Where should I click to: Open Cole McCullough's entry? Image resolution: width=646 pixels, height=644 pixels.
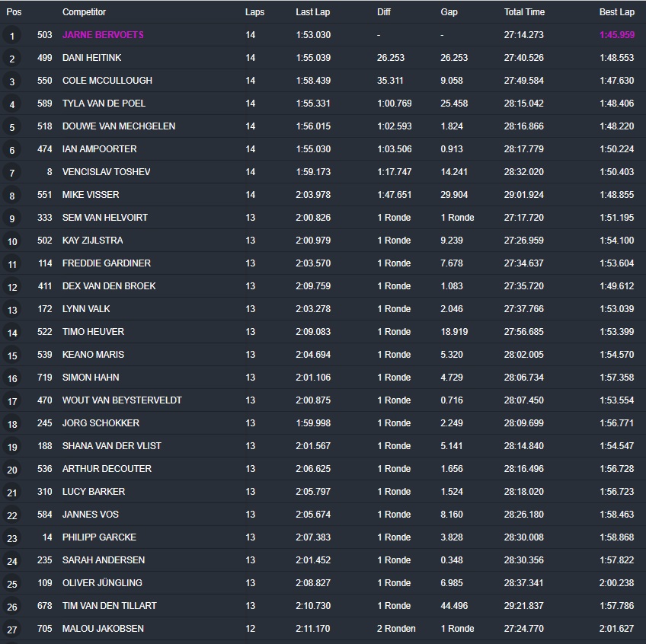tap(107, 81)
